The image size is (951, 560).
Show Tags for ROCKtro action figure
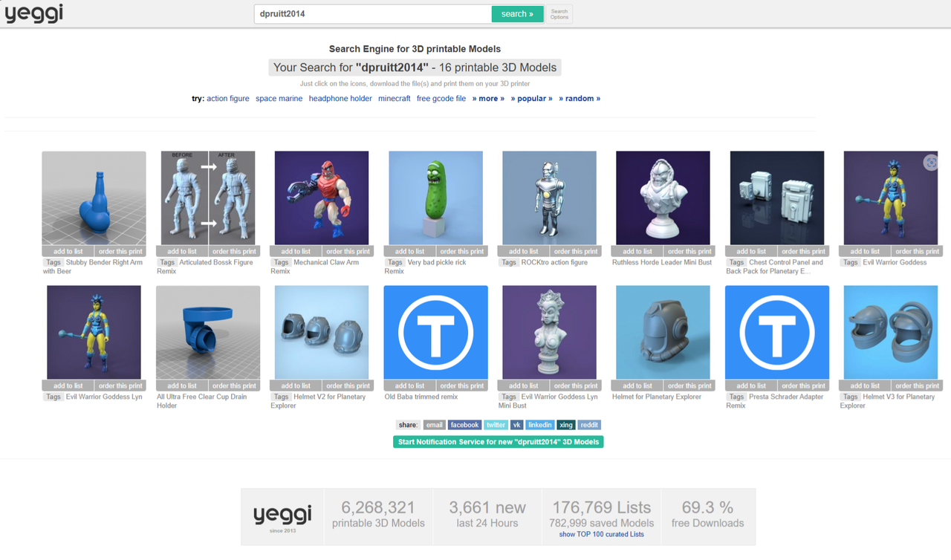pyautogui.click(x=508, y=262)
